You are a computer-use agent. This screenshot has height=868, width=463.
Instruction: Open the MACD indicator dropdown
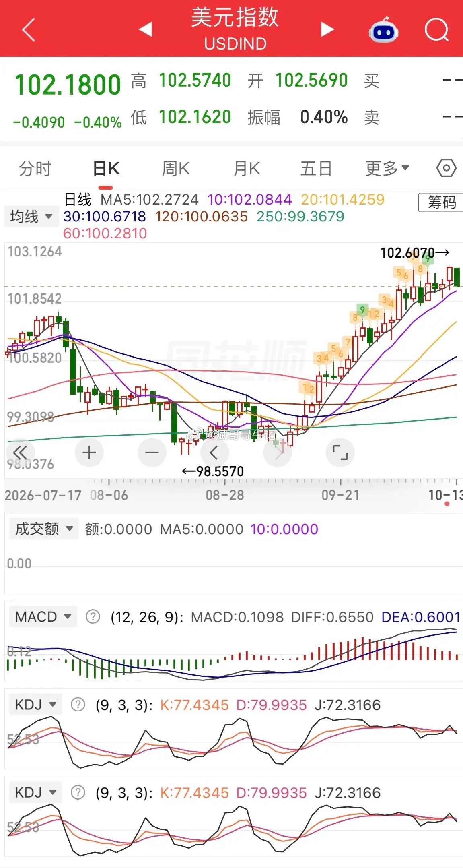(x=43, y=616)
